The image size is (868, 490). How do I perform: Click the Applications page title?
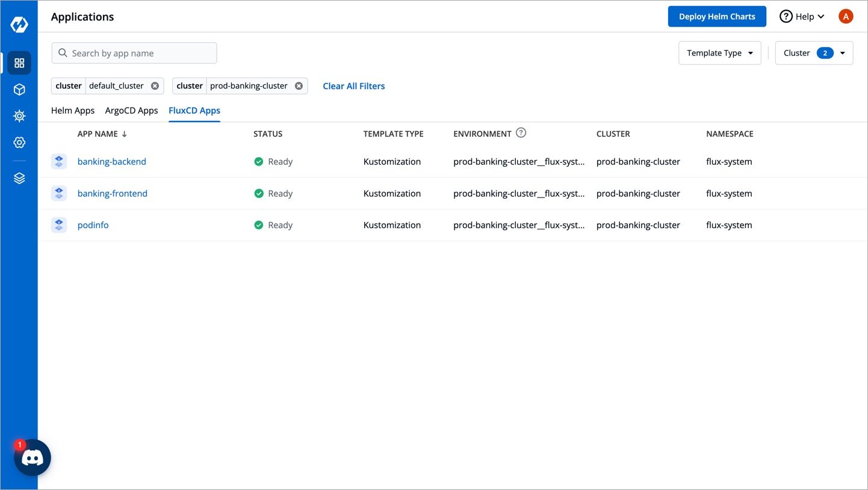point(82,17)
